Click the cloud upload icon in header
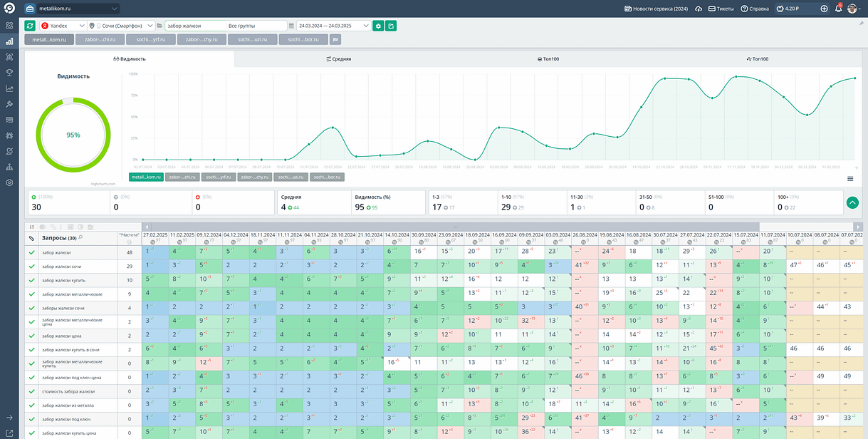868x439 pixels. (699, 9)
